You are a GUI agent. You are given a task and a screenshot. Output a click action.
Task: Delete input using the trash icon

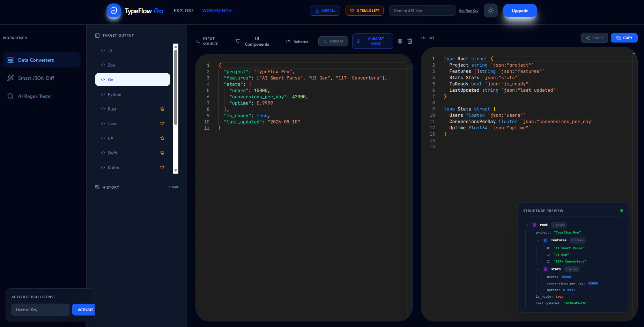[x=410, y=41]
